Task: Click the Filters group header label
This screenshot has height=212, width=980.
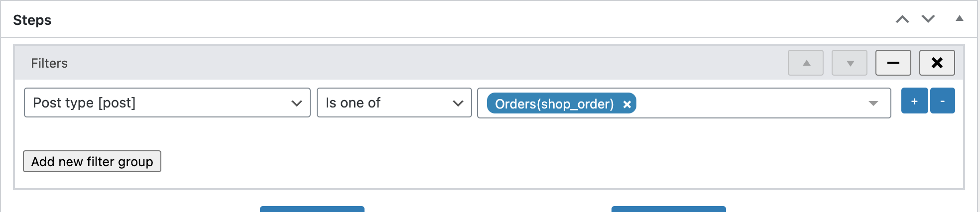Action: 49,63
